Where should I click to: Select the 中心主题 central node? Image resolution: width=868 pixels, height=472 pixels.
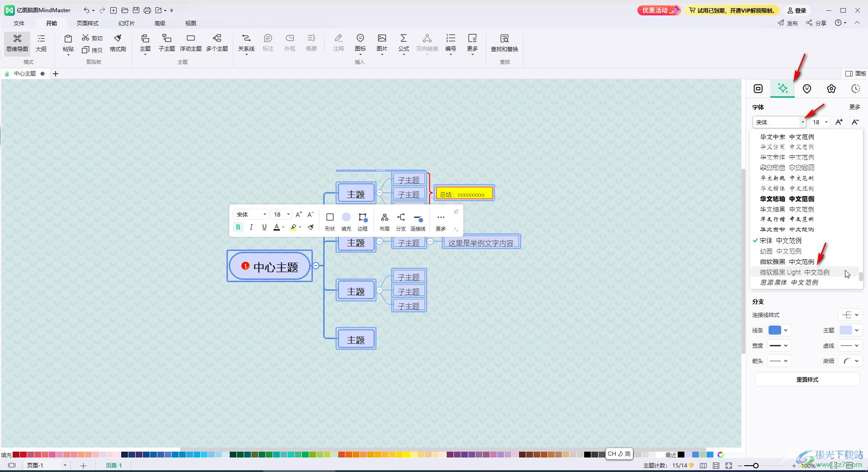click(270, 266)
